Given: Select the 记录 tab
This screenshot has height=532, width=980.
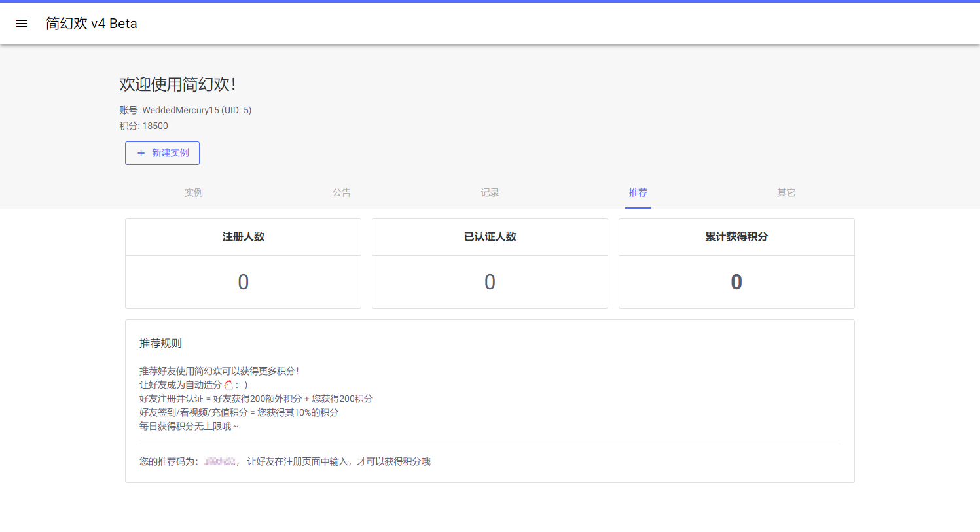Looking at the screenshot, I should point(490,192).
